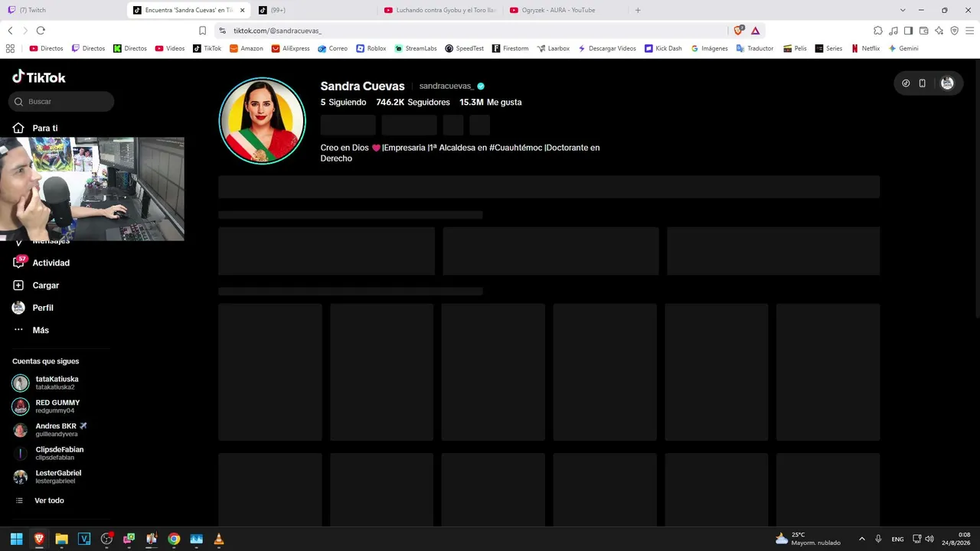Viewport: 980px width, 551px height.
Task: Close the 'Sandra Cuevas' TikTok tab
Action: point(243,10)
